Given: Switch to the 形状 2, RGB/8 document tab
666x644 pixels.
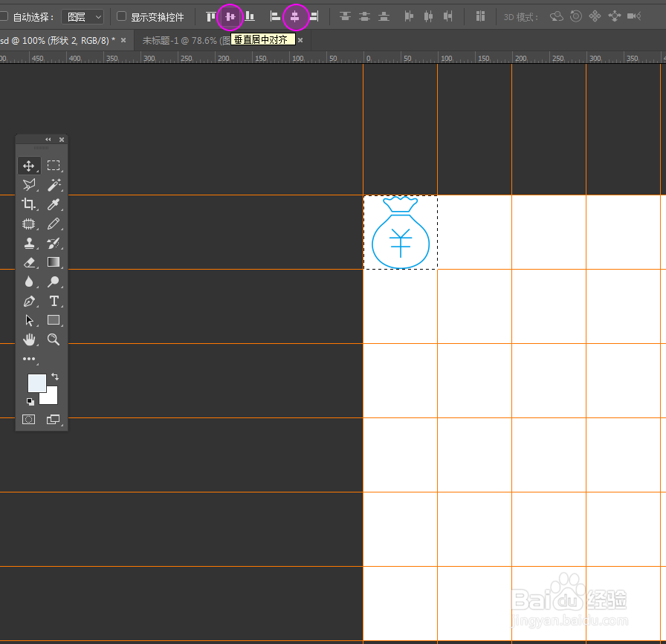Looking at the screenshot, I should [x=57, y=40].
